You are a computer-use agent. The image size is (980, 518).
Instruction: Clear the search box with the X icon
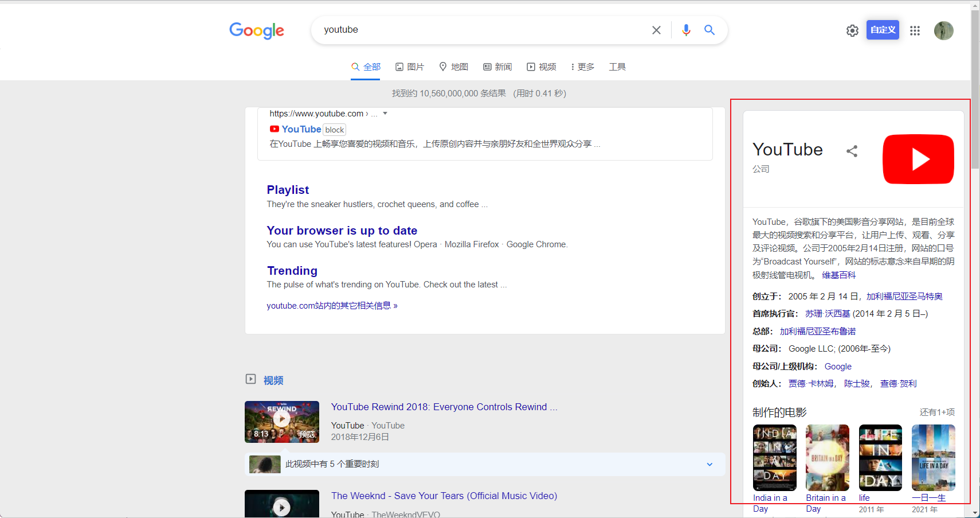click(x=656, y=30)
